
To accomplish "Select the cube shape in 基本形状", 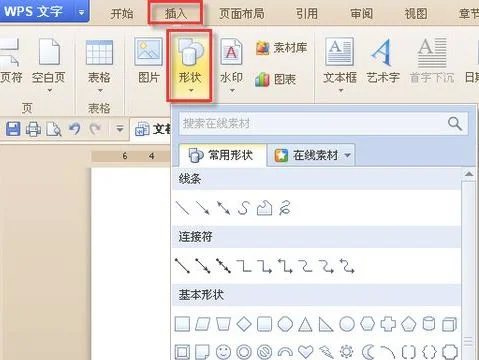I will pyautogui.click(x=450, y=324).
